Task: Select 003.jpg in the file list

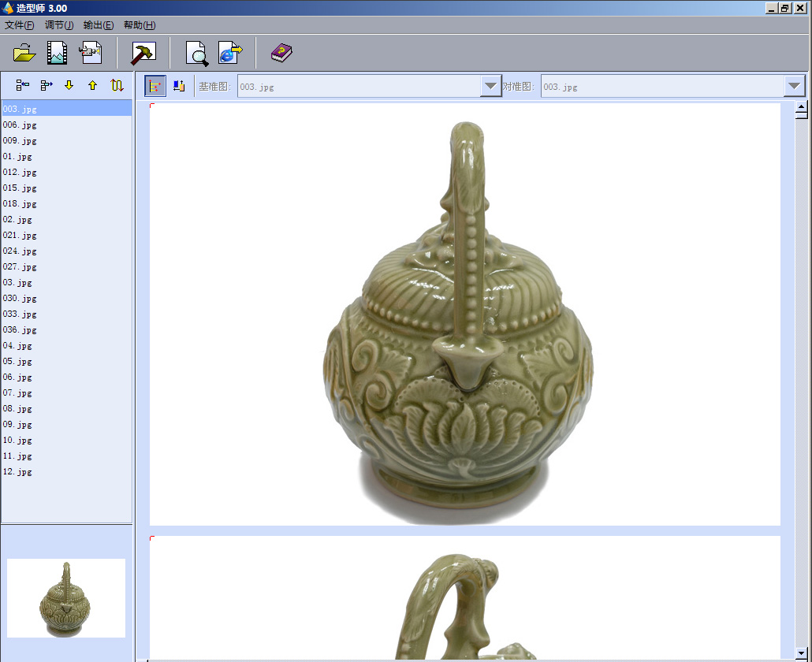Action: point(67,109)
